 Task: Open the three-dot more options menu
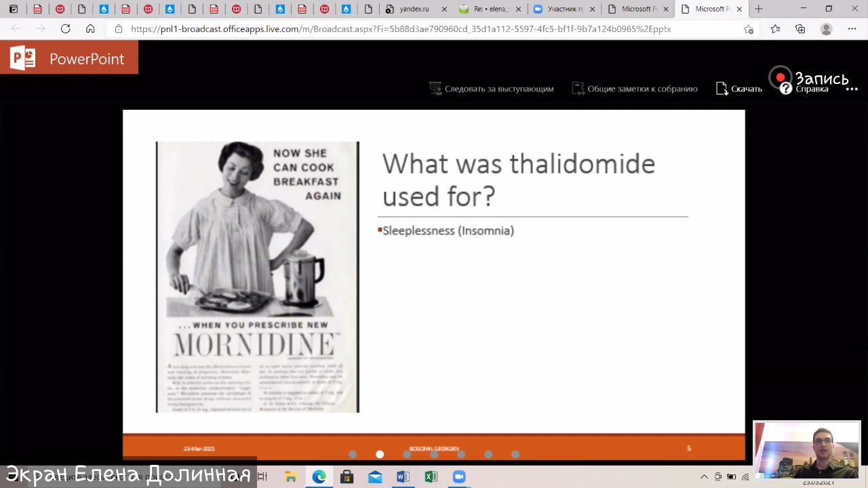pos(852,89)
